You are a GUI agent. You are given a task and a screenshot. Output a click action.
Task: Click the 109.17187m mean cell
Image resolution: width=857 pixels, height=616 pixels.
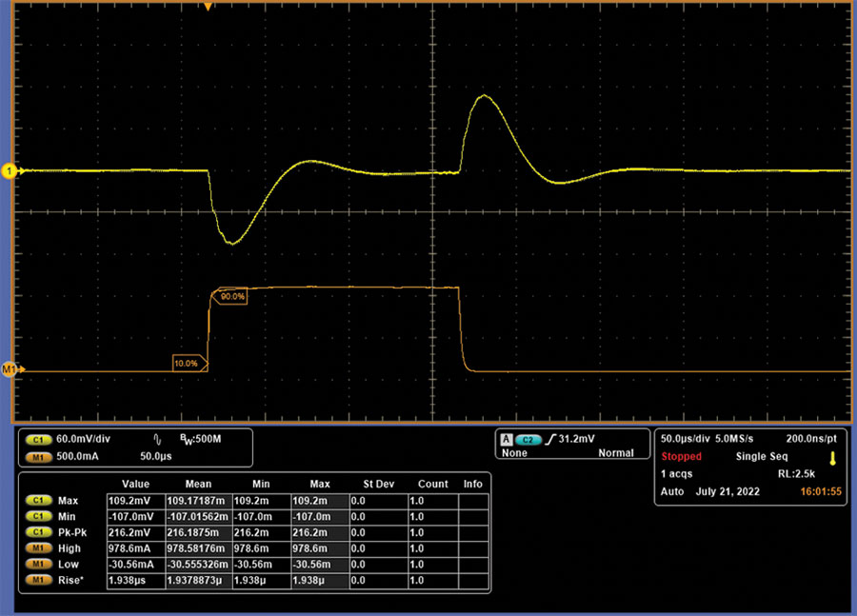[x=199, y=501]
